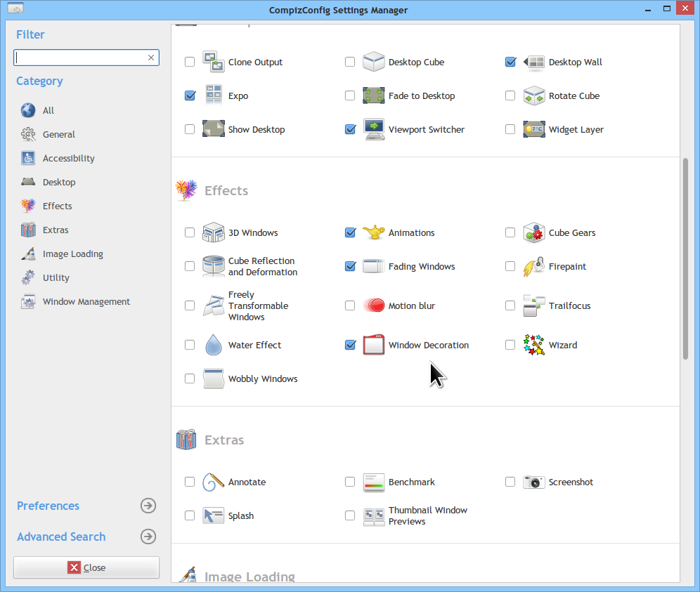The width and height of the screenshot is (700, 592).
Task: Open the Firepaint plugin icon
Action: pyautogui.click(x=534, y=266)
